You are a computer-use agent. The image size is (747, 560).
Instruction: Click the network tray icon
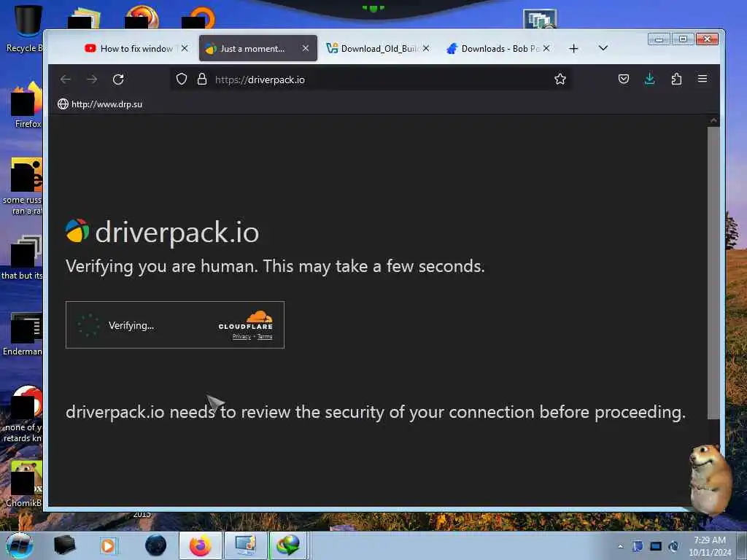click(656, 546)
